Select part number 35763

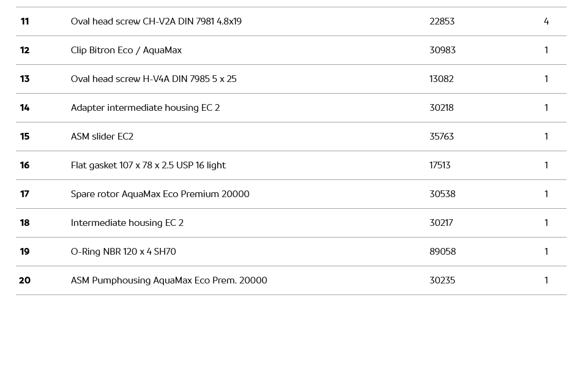coord(442,137)
